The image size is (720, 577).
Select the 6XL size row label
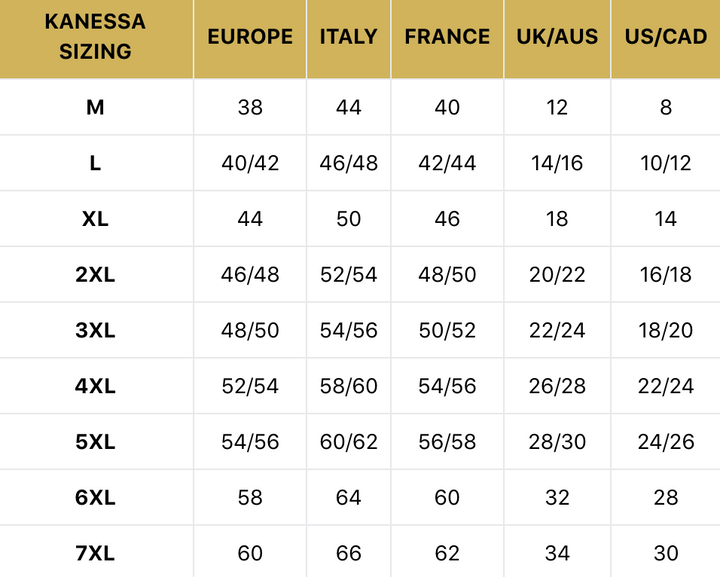point(95,498)
